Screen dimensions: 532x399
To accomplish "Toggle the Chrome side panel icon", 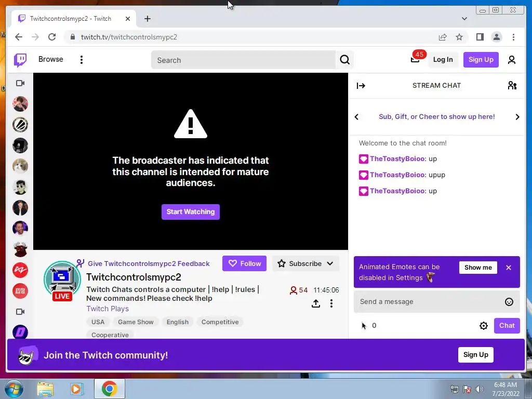I will point(480,37).
